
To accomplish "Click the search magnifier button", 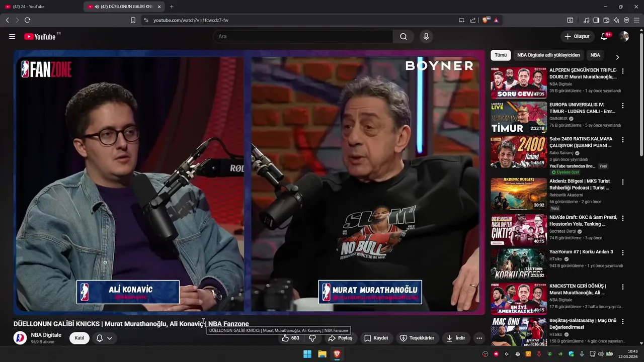I will (x=404, y=37).
